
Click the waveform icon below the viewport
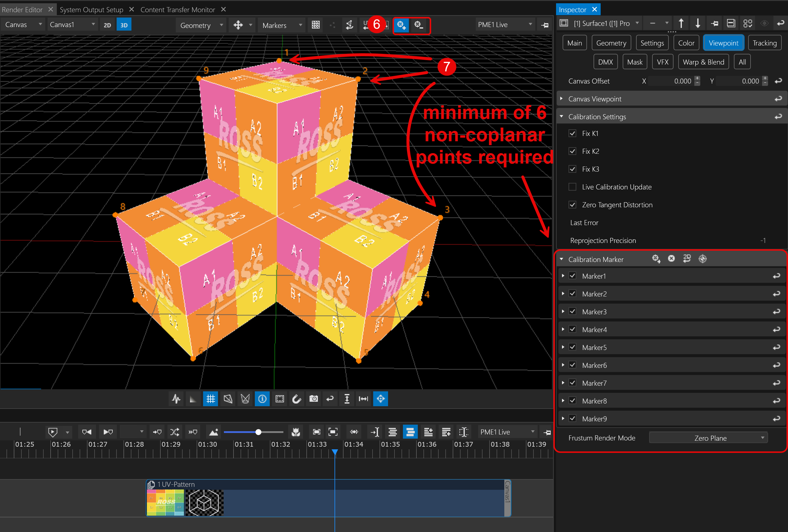pos(176,399)
